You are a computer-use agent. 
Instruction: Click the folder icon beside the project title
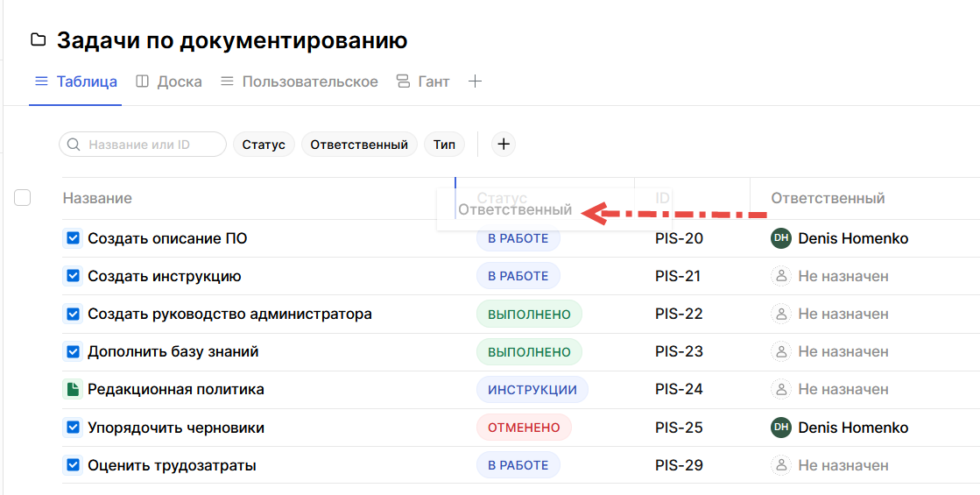pos(38,40)
